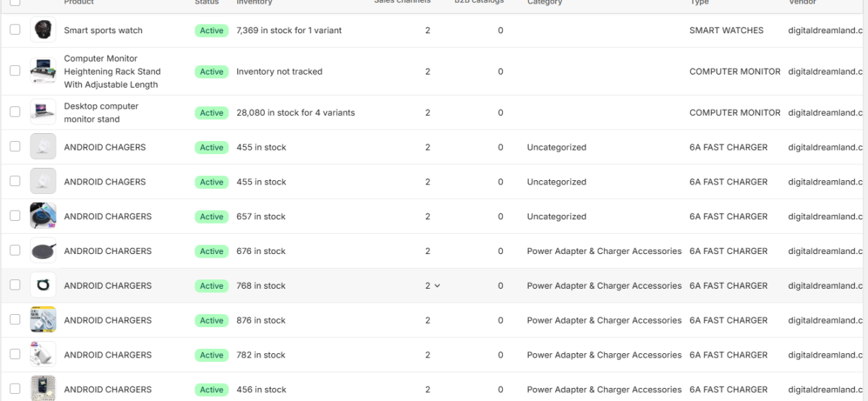The height and width of the screenshot is (401, 868).
Task: Open the 768 in stock cable thumbnail
Action: pos(43,286)
